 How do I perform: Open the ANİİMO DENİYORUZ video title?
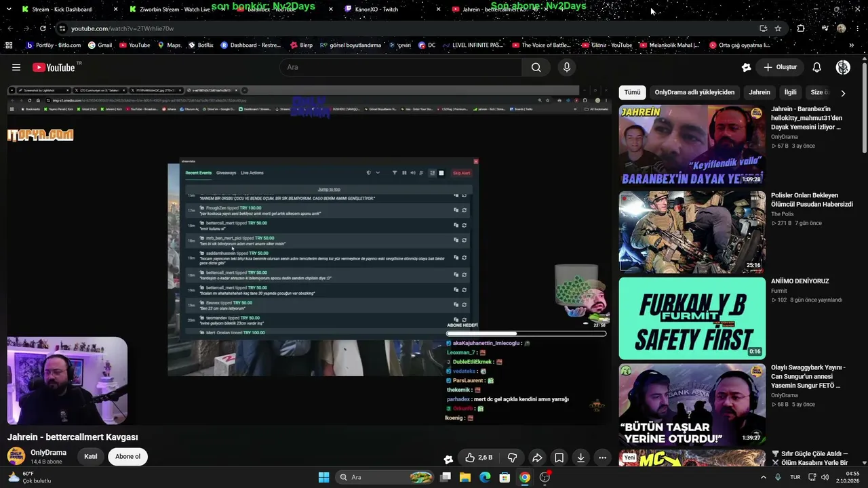(x=800, y=281)
